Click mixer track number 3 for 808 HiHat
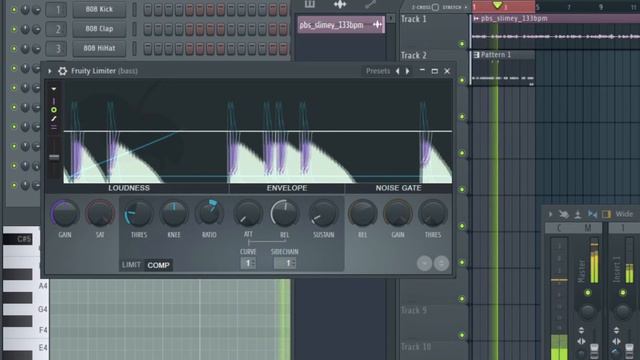 57,48
